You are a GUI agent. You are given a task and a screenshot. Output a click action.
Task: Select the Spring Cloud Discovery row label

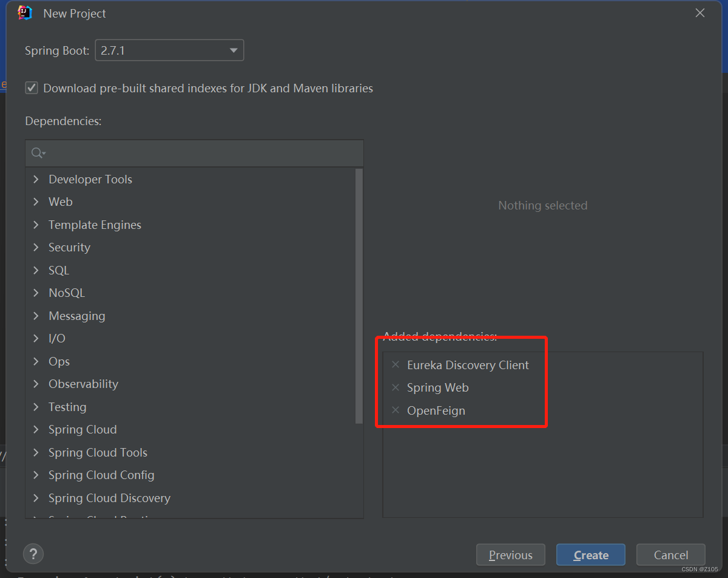tap(109, 498)
